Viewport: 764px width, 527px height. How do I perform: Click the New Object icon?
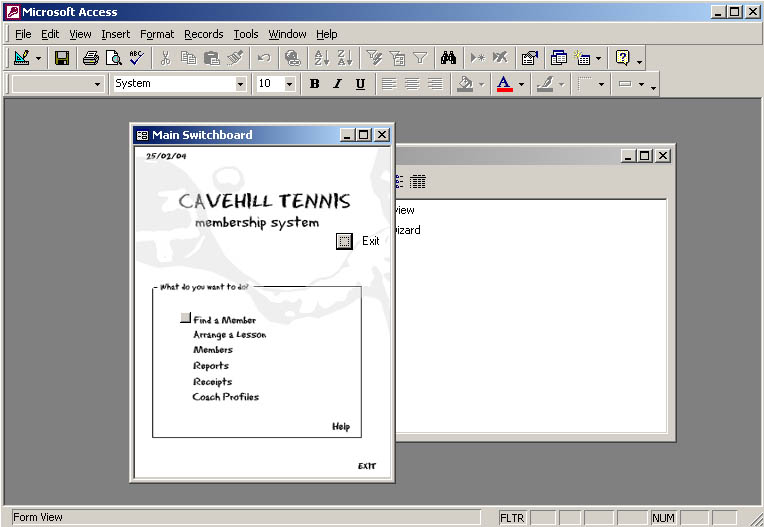582,58
